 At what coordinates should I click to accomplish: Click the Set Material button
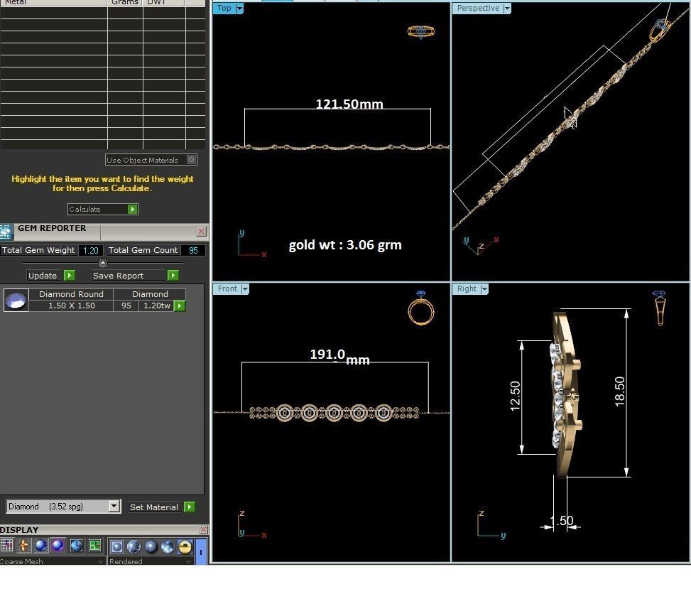click(156, 507)
